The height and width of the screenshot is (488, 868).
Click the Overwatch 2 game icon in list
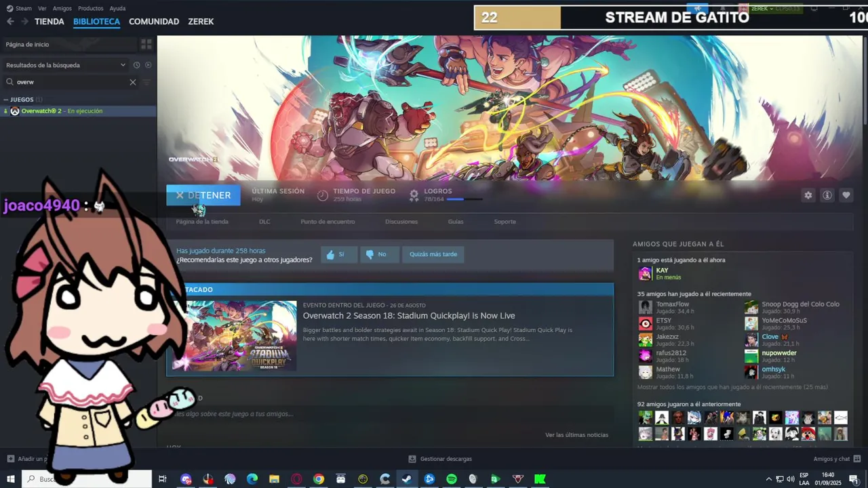pos(15,111)
